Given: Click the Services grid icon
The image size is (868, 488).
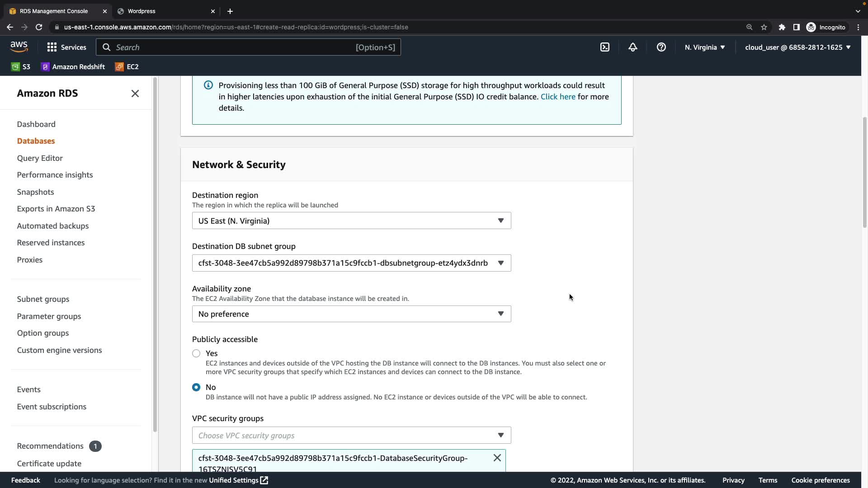Looking at the screenshot, I should [x=52, y=47].
